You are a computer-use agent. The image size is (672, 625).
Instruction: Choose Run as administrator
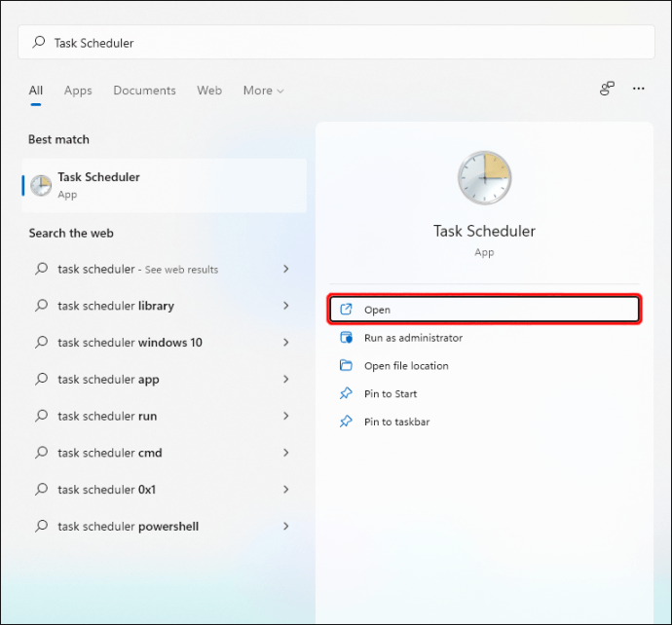[413, 338]
